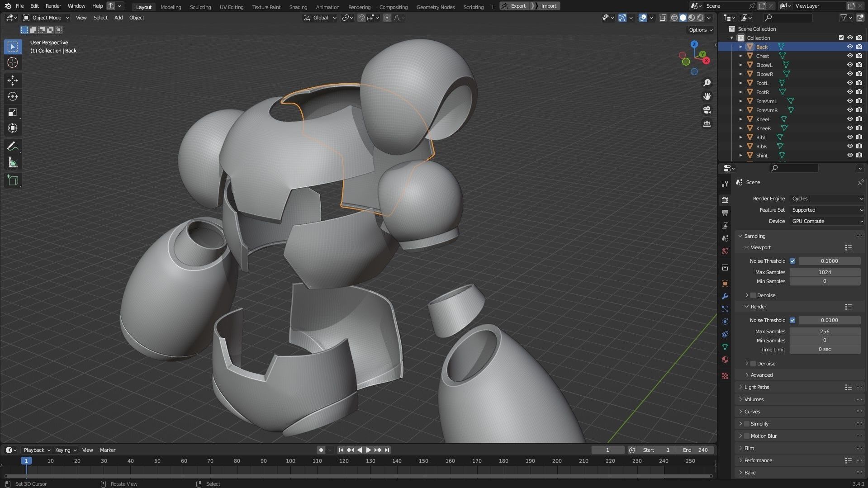The image size is (868, 488).
Task: Play the animation forward
Action: click(369, 450)
